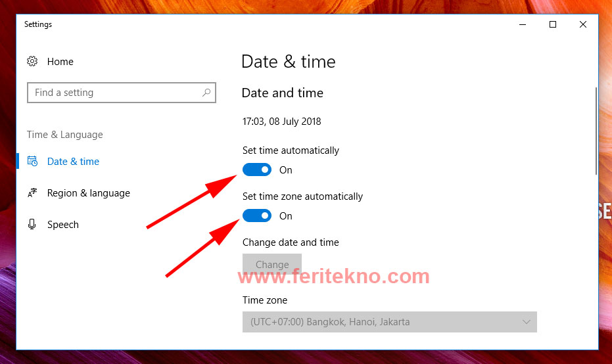The height and width of the screenshot is (364, 612).
Task: Minimize the Settings window
Action: (523, 24)
